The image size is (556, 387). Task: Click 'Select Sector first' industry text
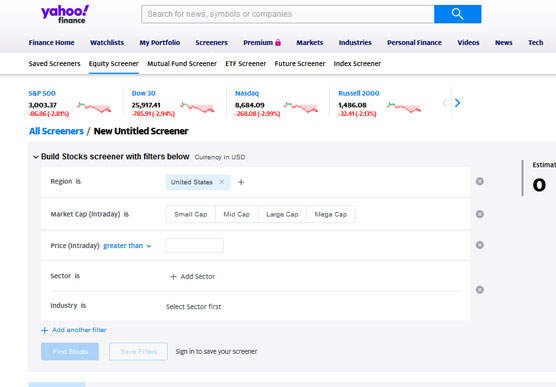coord(193,306)
